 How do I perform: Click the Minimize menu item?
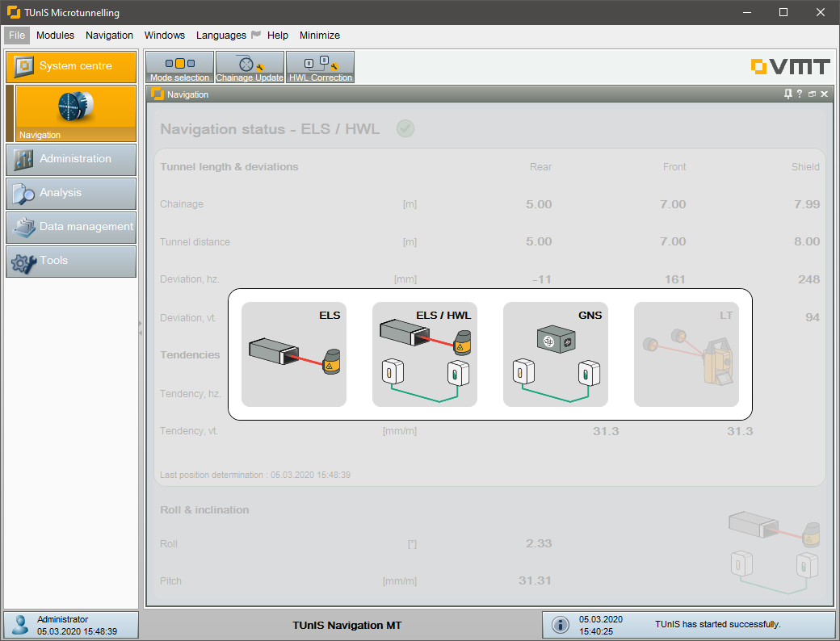tap(320, 36)
